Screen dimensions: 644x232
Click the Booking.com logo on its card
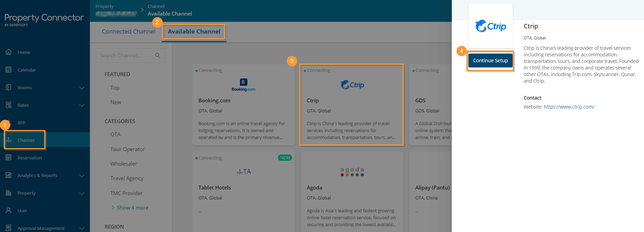pyautogui.click(x=244, y=85)
